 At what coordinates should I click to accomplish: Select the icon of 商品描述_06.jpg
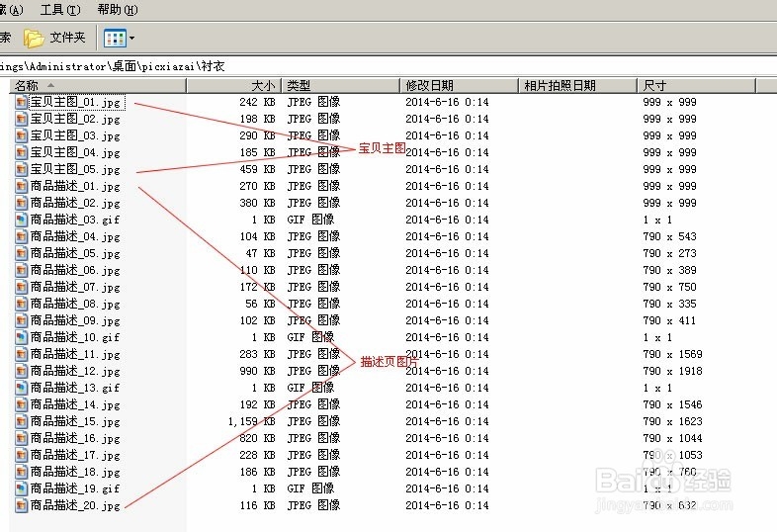point(21,271)
